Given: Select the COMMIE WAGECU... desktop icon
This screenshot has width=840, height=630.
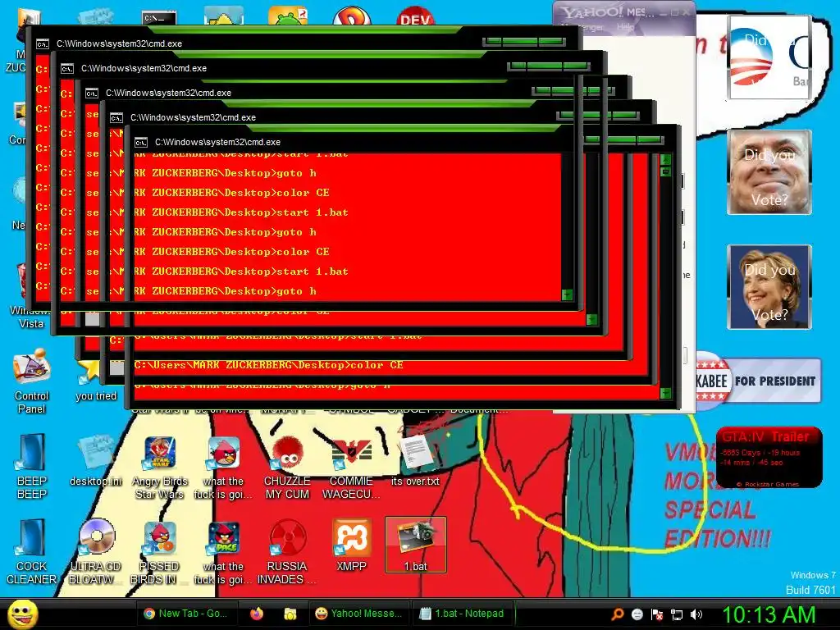Looking at the screenshot, I should tap(351, 466).
